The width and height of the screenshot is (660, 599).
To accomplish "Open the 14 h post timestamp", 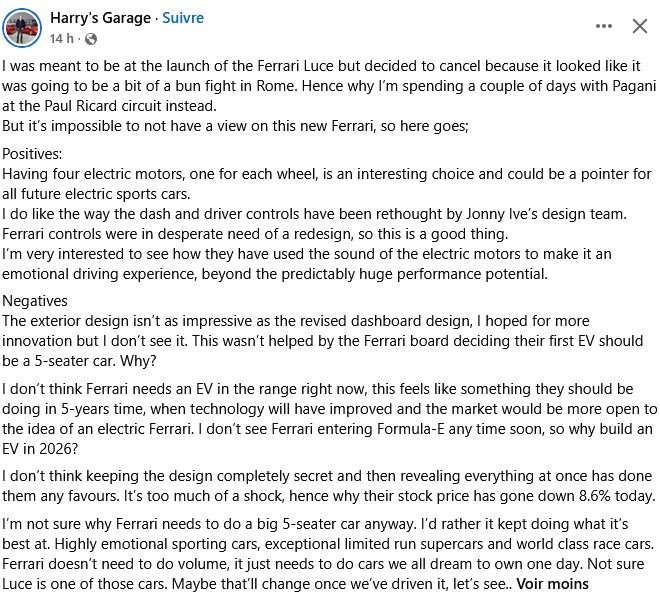I will pyautogui.click(x=61, y=39).
